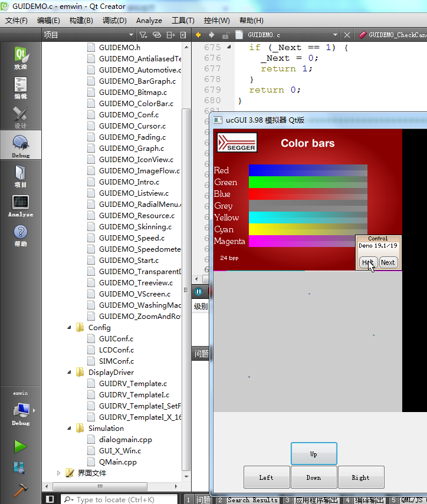The height and width of the screenshot is (504, 427).
Task: Expand the 界面文件 folder
Action: pyautogui.click(x=58, y=473)
